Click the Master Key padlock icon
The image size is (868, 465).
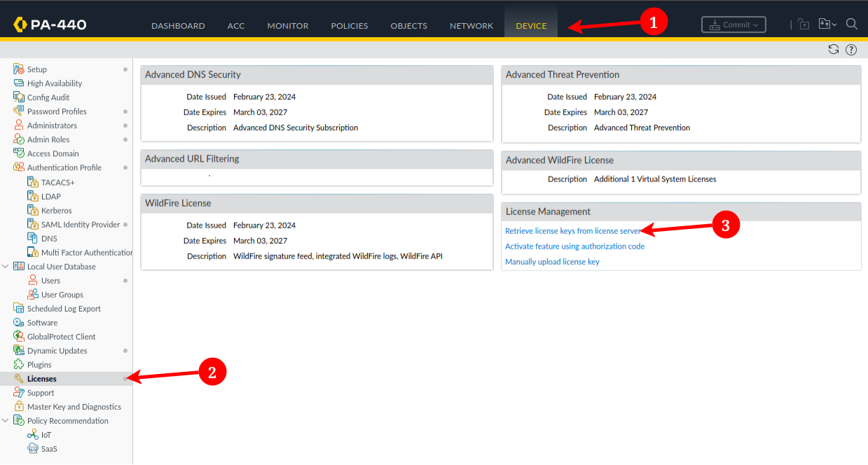tap(19, 407)
